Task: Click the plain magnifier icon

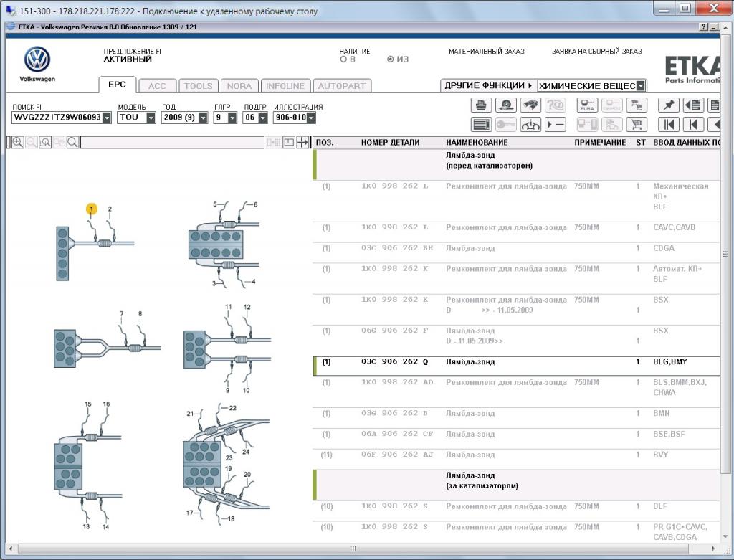Action: pyautogui.click(x=72, y=143)
